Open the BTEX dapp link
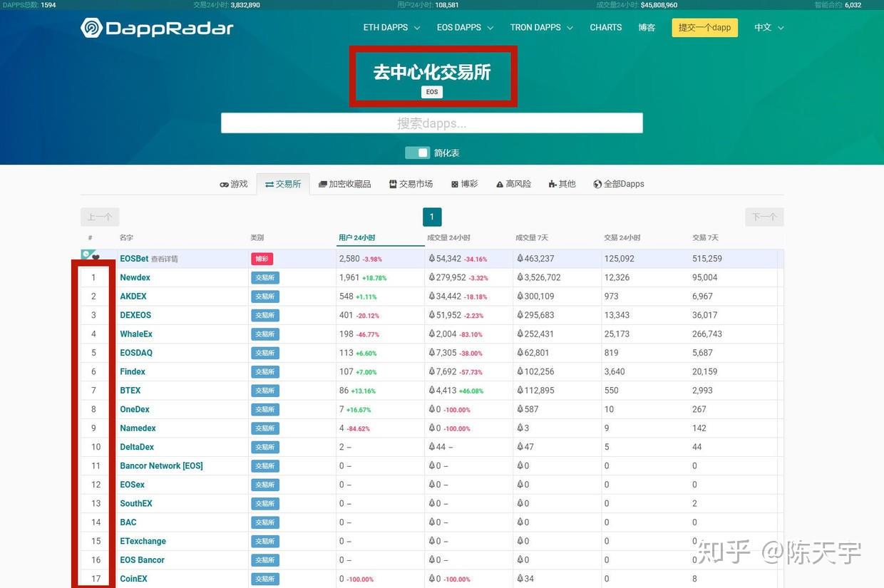Viewport: 884px width, 588px height. coord(130,391)
